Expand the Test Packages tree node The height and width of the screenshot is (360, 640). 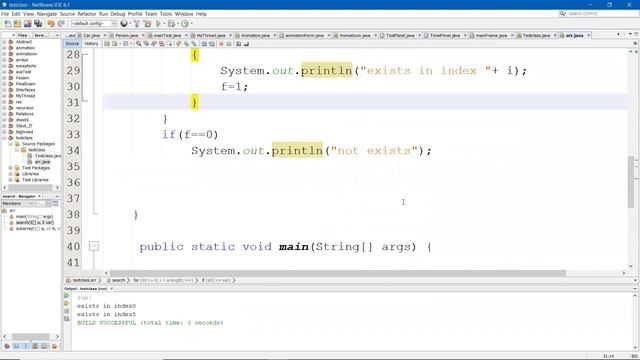11,168
